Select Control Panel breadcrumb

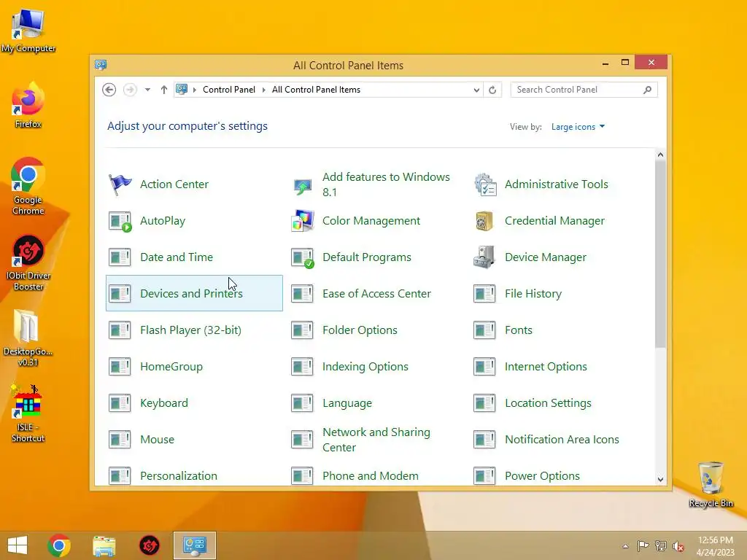[229, 90]
